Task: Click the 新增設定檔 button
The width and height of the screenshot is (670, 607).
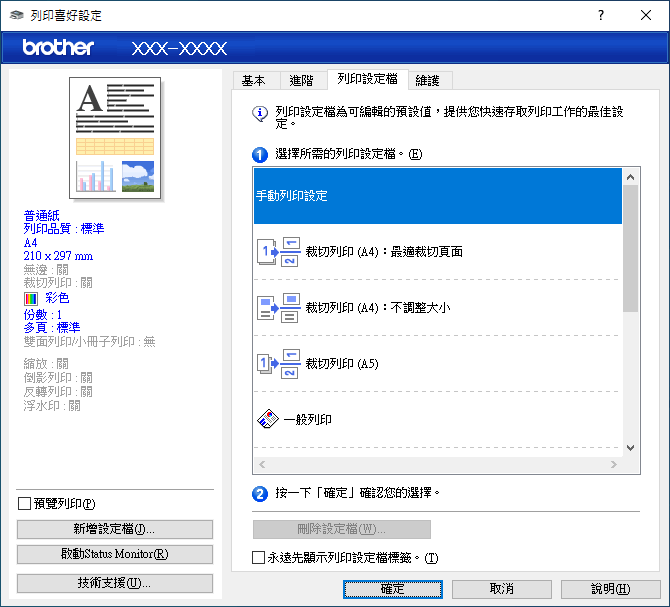Action: pos(115,529)
